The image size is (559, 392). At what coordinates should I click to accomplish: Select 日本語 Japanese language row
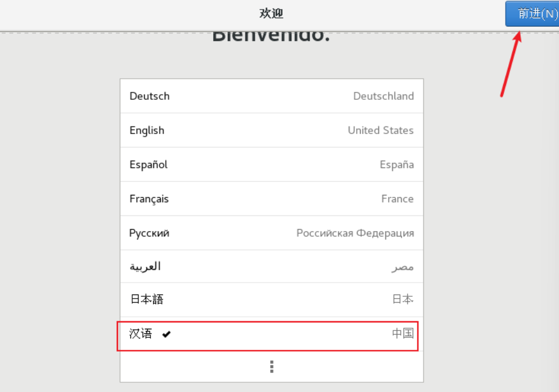[x=272, y=300]
